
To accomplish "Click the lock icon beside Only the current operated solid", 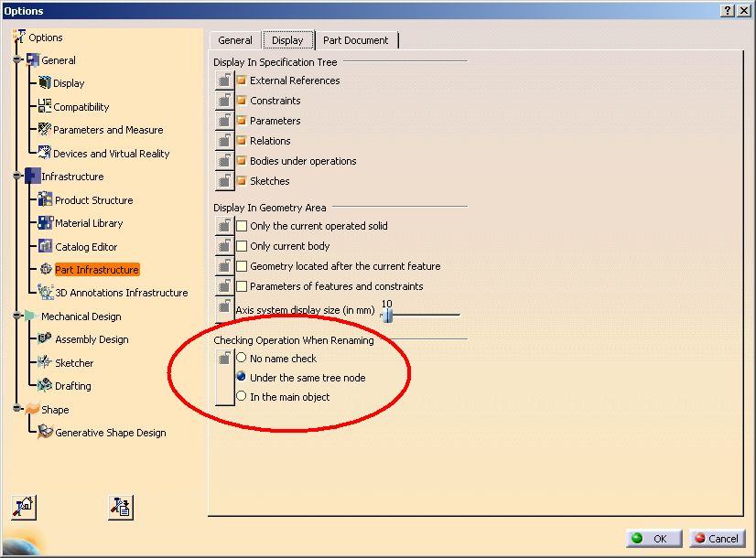I will tap(224, 226).
